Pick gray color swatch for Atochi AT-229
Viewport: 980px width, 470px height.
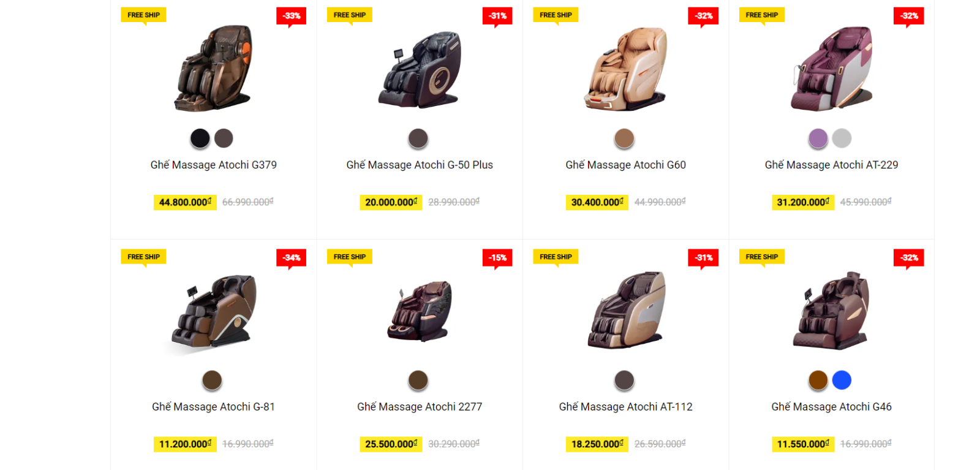point(842,138)
